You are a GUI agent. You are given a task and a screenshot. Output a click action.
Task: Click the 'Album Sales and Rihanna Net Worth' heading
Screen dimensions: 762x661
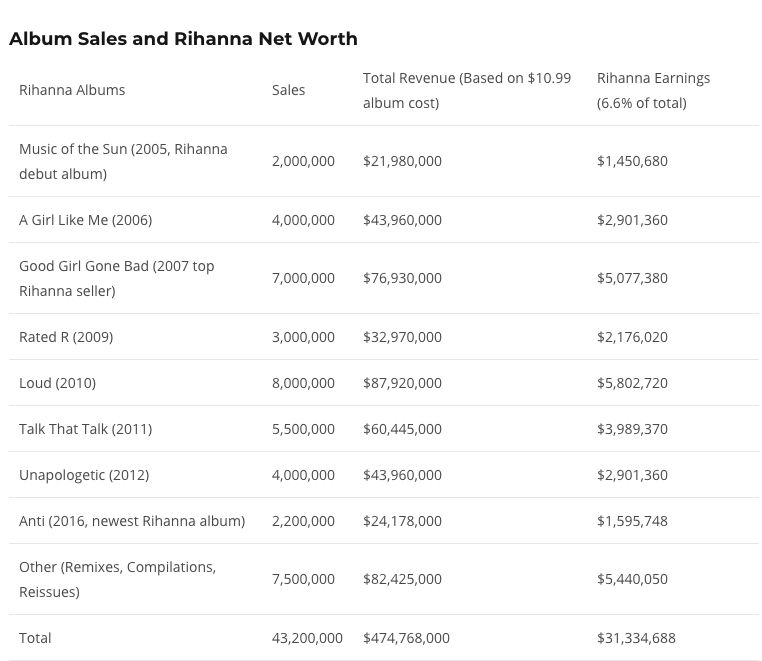[183, 39]
